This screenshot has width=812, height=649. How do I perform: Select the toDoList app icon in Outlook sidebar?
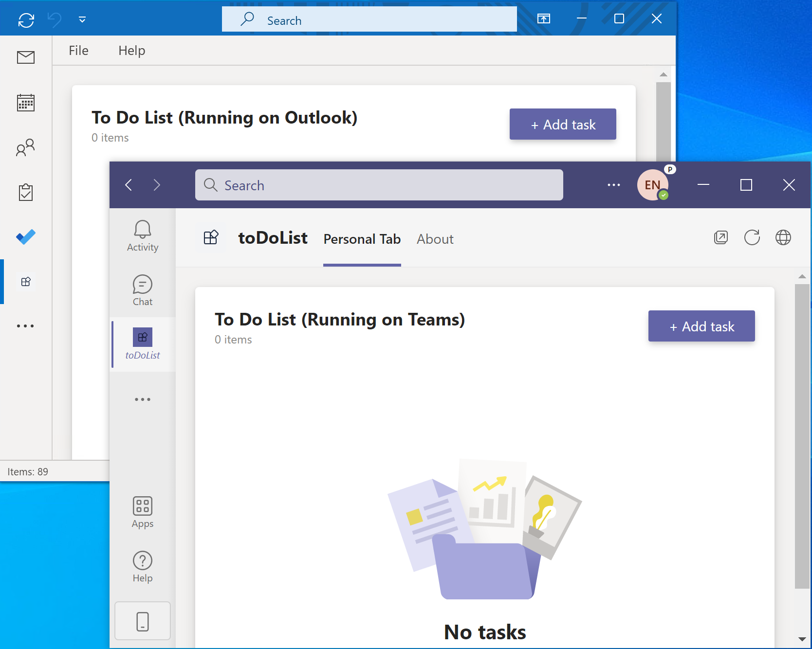pyautogui.click(x=26, y=282)
